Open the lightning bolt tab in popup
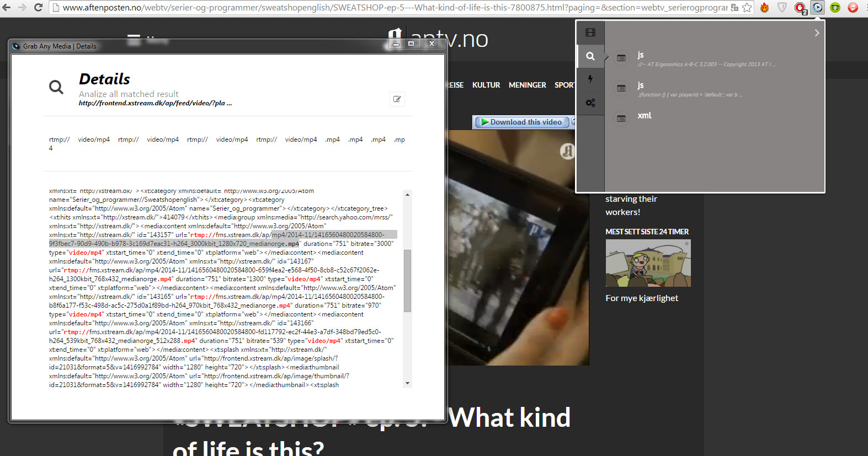 pos(590,79)
